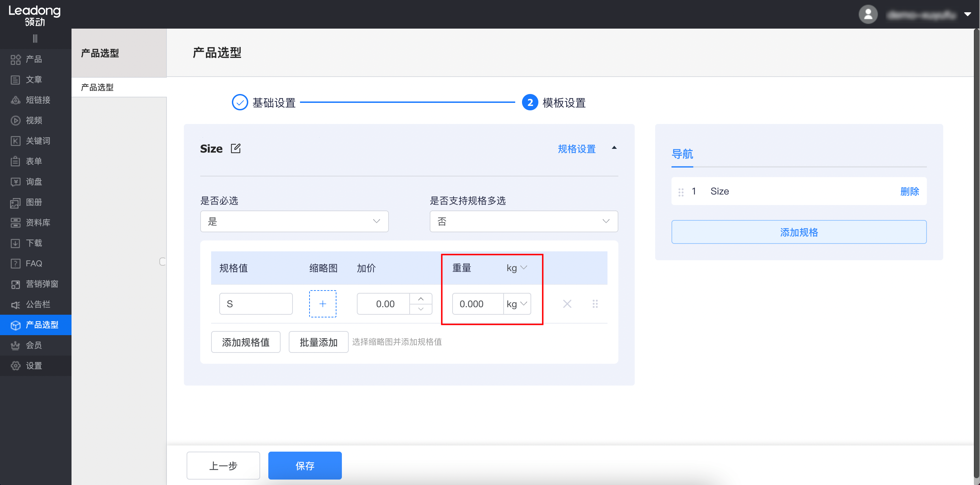Click the thumbnail upload plus icon
This screenshot has width=980, height=485.
[322, 303]
